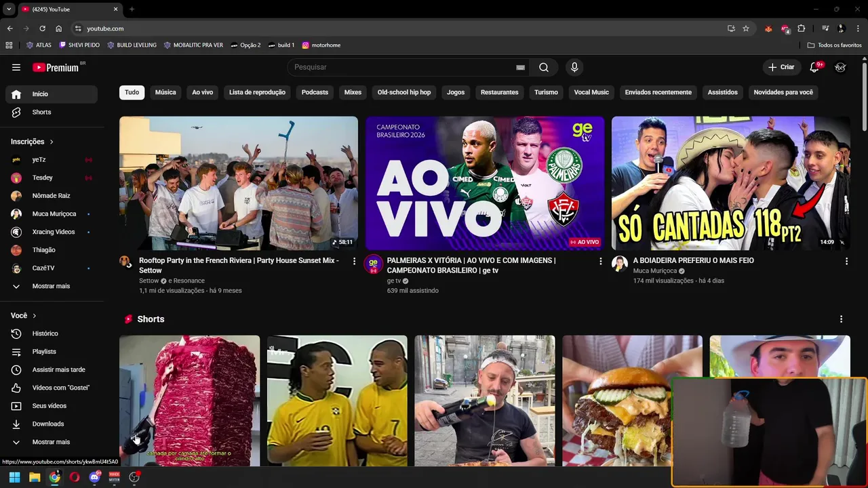Open the YouTube hamburger guide menu

16,67
